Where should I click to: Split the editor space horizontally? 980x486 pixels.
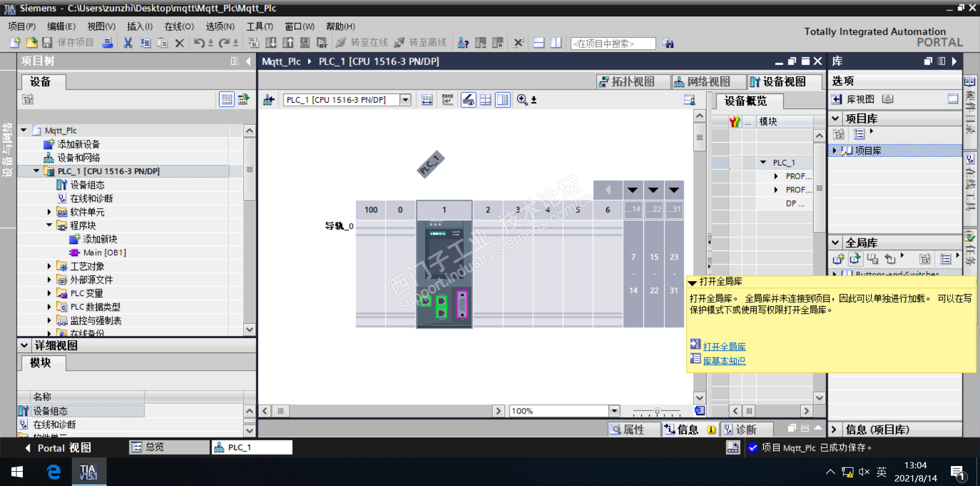point(539,43)
